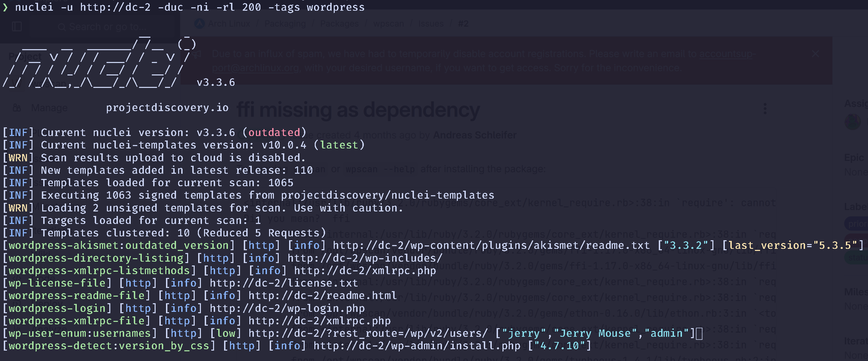The image size is (868, 361).
Task: Click the akismet readme.txt URL
Action: (491, 245)
